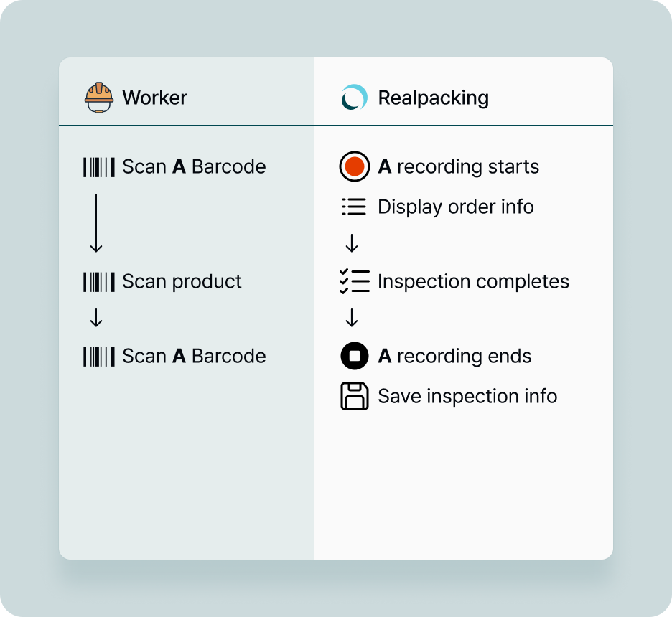Click the black recording stop icon
Image resolution: width=672 pixels, height=617 pixels.
coord(354,357)
